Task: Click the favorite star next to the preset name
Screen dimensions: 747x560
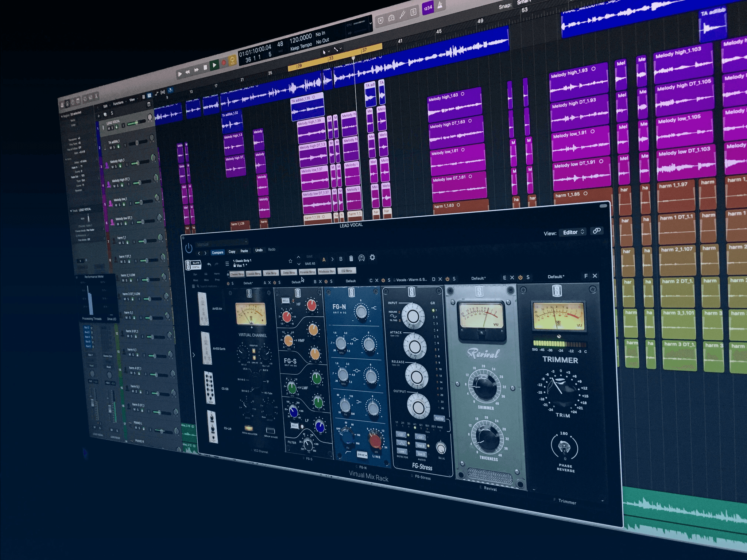Action: 290,261
